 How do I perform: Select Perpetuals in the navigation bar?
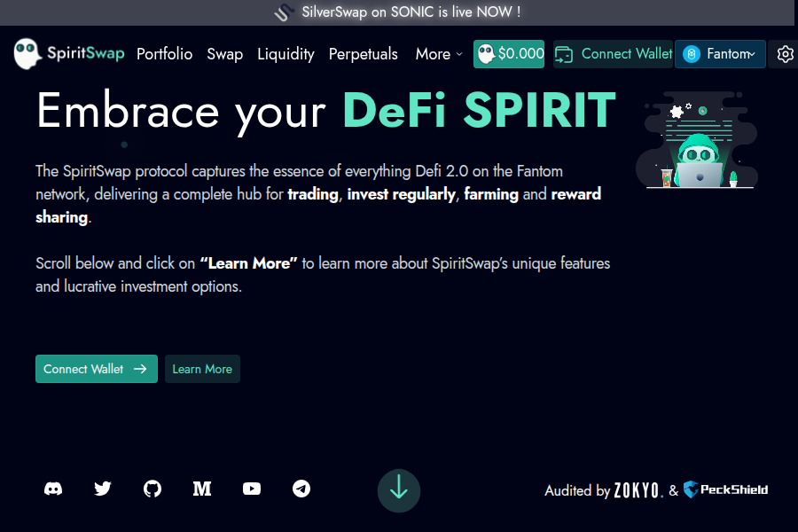click(x=364, y=54)
